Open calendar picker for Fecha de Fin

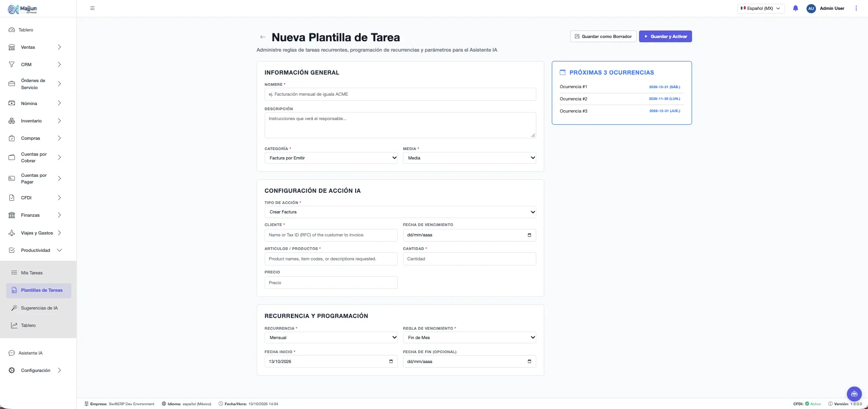click(x=529, y=362)
